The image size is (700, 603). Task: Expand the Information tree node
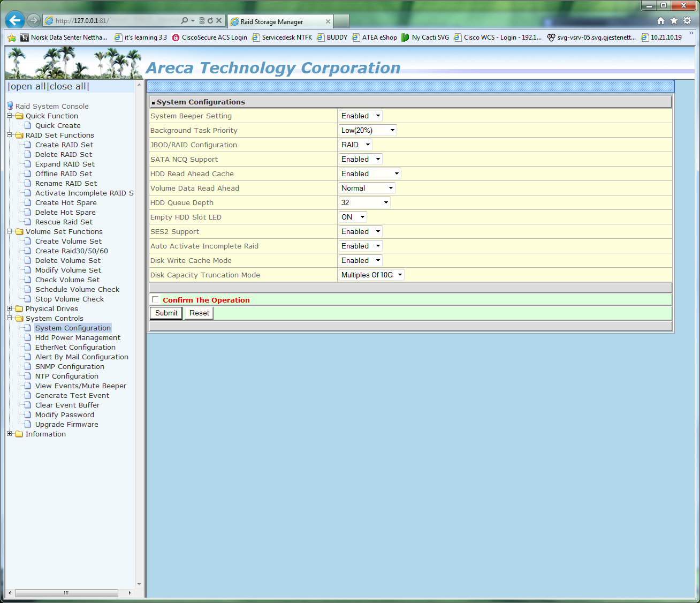(10, 434)
